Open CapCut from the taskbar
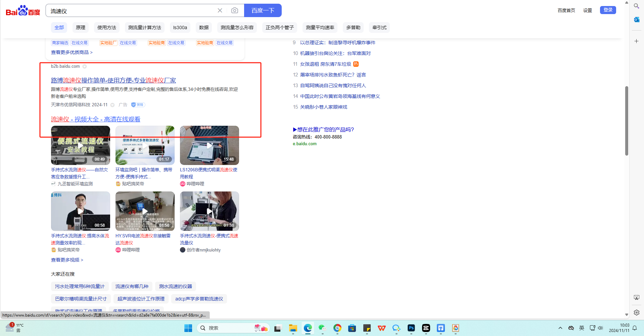 point(426,328)
